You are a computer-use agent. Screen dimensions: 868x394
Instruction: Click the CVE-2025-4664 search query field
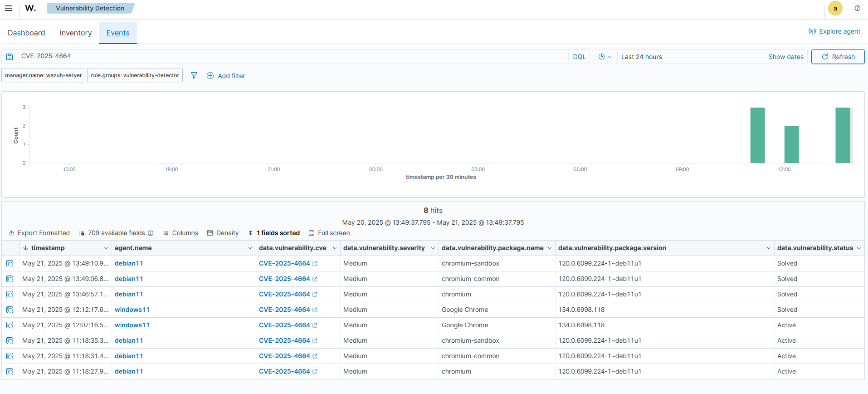click(290, 56)
